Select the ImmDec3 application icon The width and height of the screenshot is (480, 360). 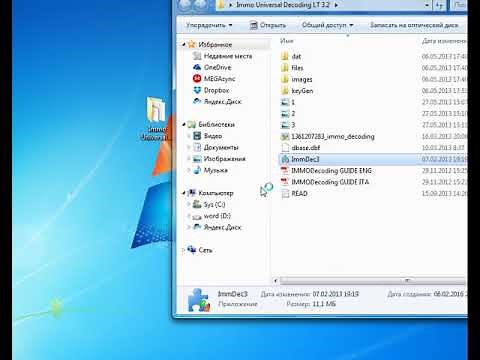[285, 159]
